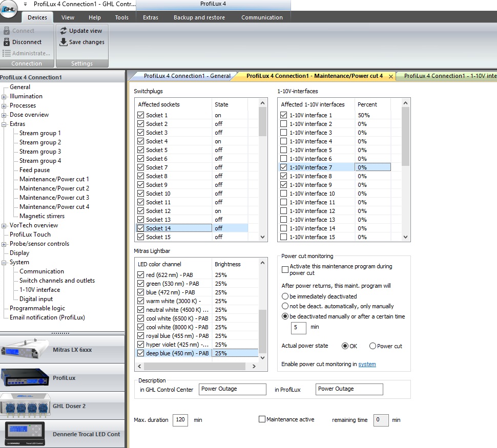Click the Update view refresh icon
Viewport: 497px width, 448px height.
tap(64, 31)
